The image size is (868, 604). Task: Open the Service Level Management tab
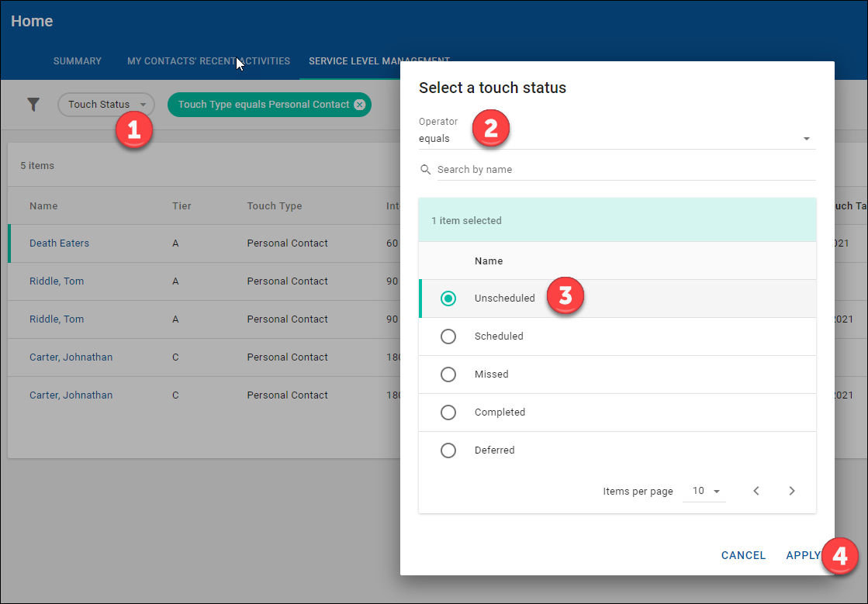[379, 60]
